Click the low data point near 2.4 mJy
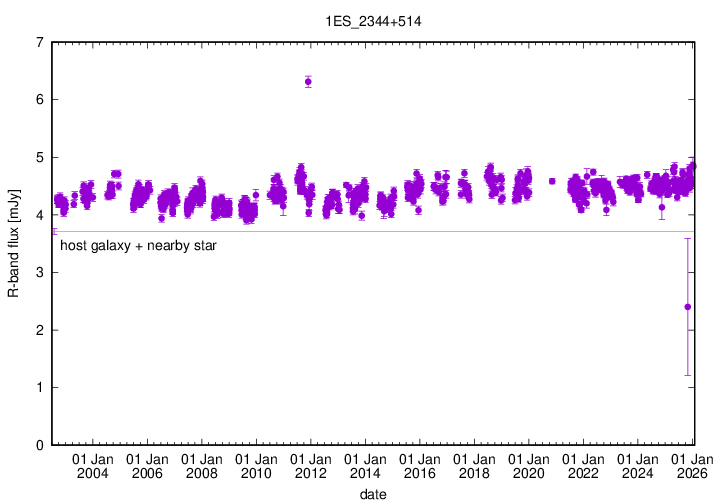Screen dimensions: 720x504 (687, 307)
